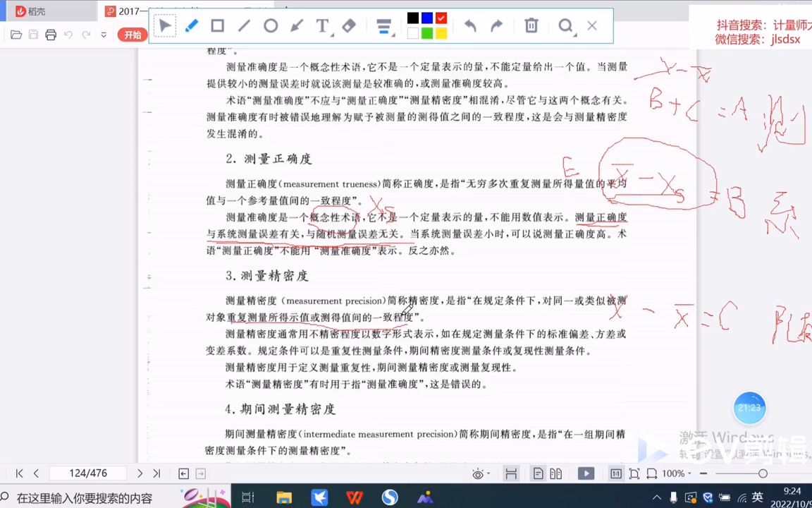This screenshot has height=508, width=812.
Task: Select the cursor/pointer tool in the toolbar
Action: (x=164, y=26)
